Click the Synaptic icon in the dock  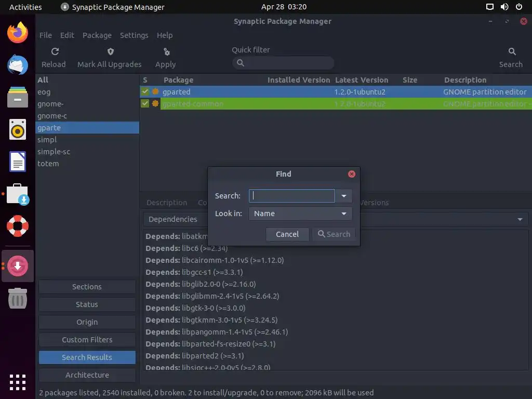coord(18,266)
